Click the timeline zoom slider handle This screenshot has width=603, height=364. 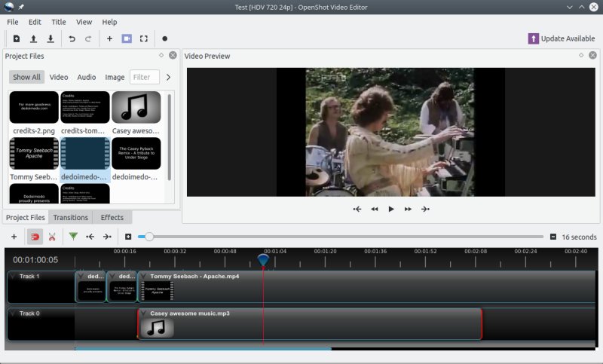pos(149,237)
